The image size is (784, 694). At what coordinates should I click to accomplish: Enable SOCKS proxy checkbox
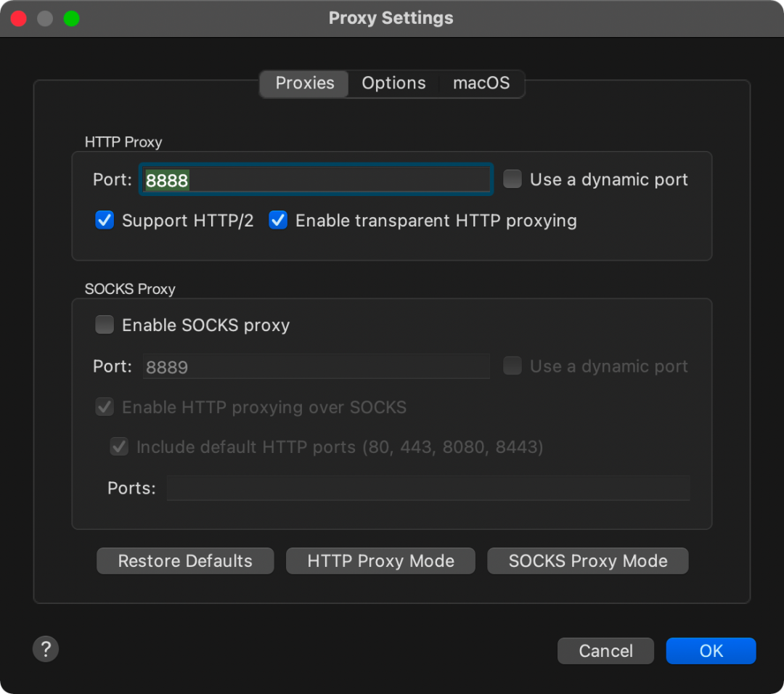pos(105,324)
